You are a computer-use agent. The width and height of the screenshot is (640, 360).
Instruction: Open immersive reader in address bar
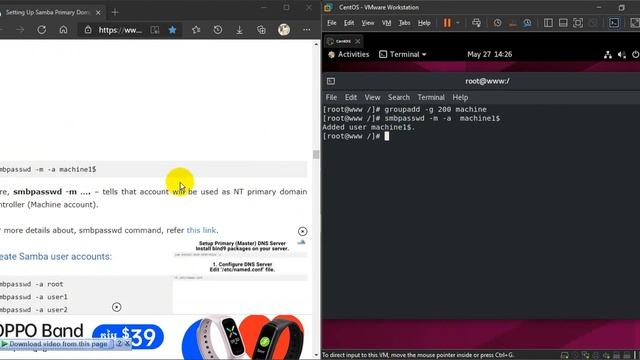pyautogui.click(x=155, y=30)
